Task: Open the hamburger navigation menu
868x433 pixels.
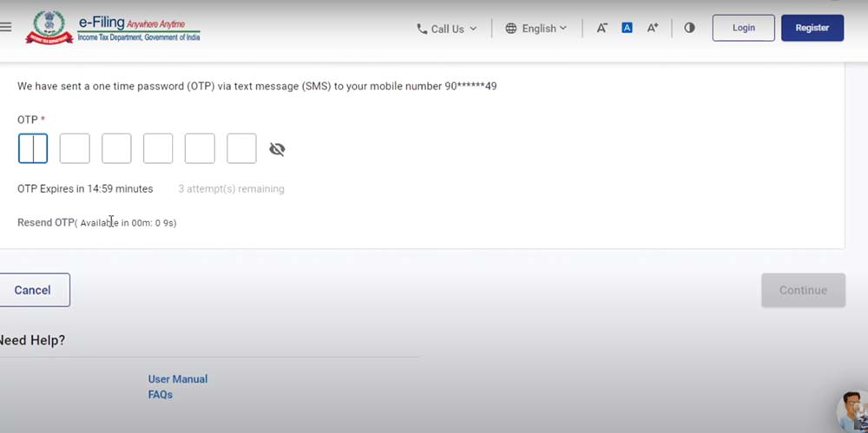Action: pyautogui.click(x=5, y=28)
